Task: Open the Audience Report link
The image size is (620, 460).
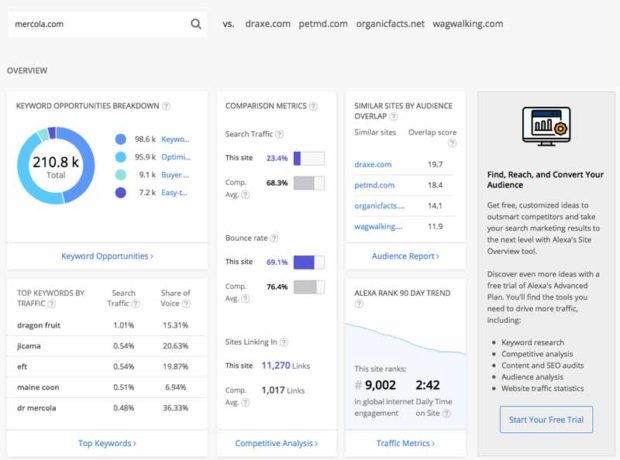Action: coord(405,256)
